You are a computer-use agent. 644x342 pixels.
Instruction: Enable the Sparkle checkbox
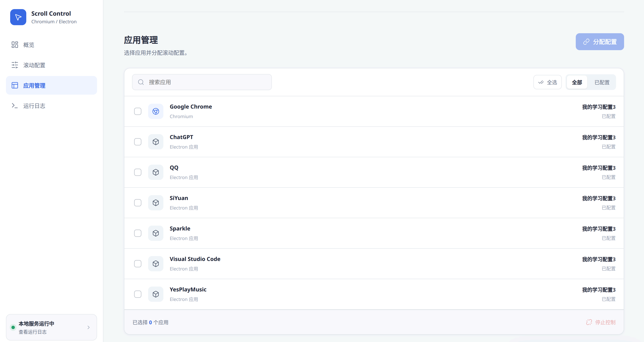138,233
